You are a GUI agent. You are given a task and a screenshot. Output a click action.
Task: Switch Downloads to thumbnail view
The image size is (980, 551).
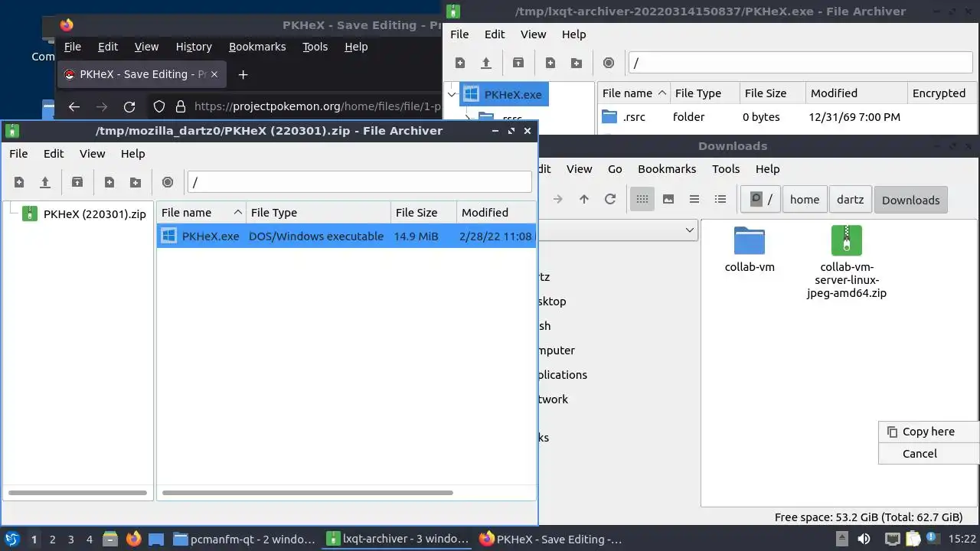click(x=668, y=199)
